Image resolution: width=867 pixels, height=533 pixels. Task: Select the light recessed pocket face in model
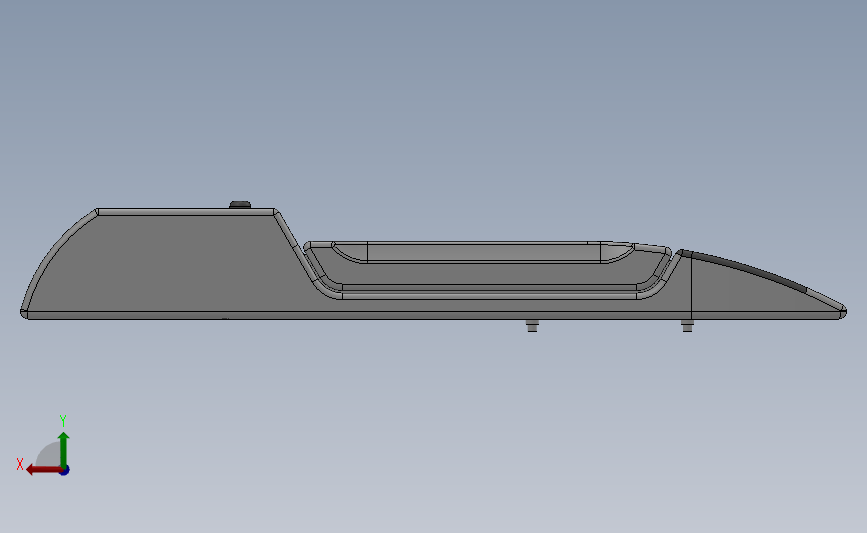484,252
